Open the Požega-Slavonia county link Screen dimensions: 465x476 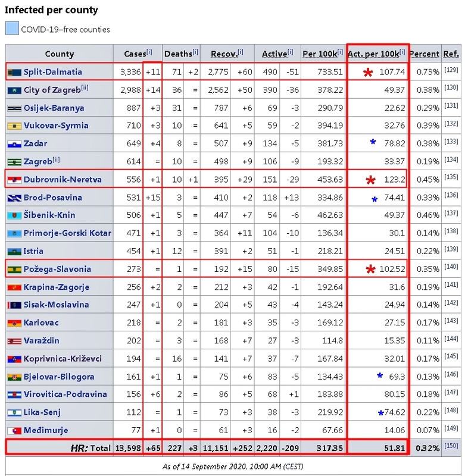57,270
